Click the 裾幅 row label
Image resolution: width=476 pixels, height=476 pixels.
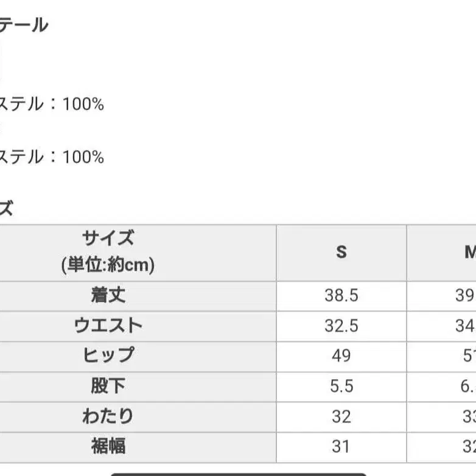tap(108, 446)
